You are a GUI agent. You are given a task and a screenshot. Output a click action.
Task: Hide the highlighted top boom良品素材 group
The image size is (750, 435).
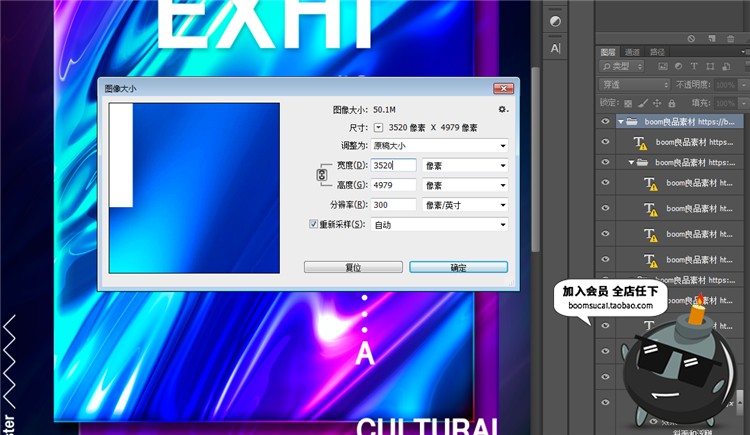click(605, 122)
